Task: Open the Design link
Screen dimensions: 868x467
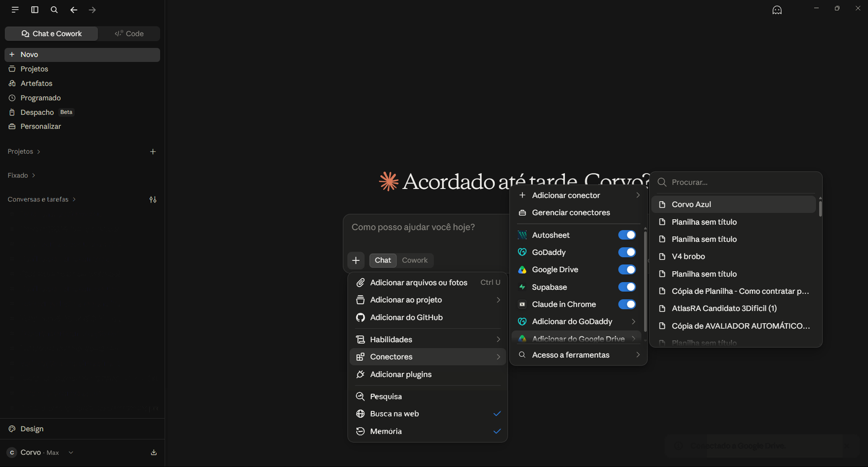Action: point(82,429)
